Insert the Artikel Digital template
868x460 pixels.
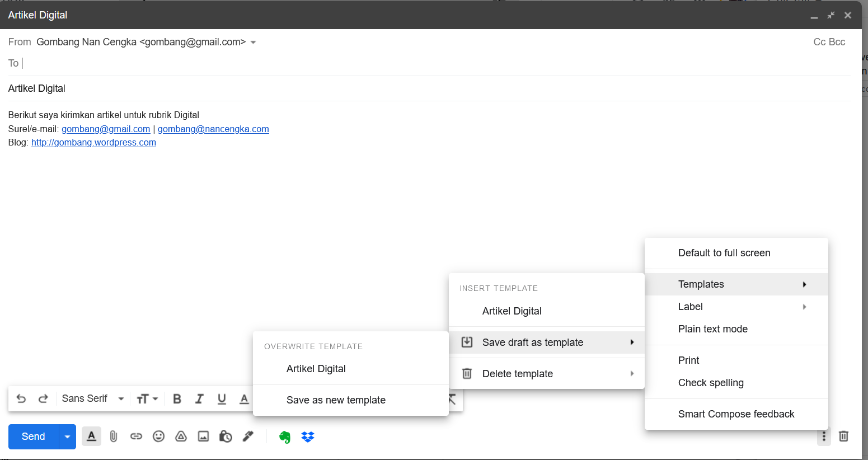[547, 311]
